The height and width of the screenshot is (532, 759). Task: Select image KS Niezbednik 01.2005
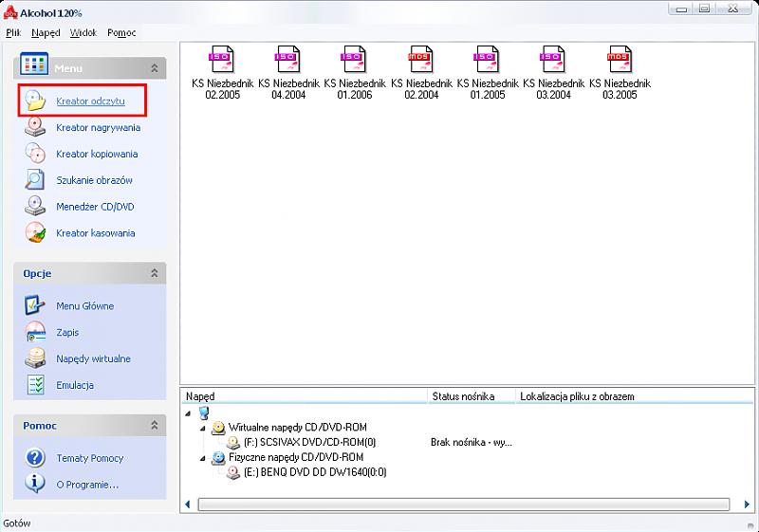(x=488, y=72)
